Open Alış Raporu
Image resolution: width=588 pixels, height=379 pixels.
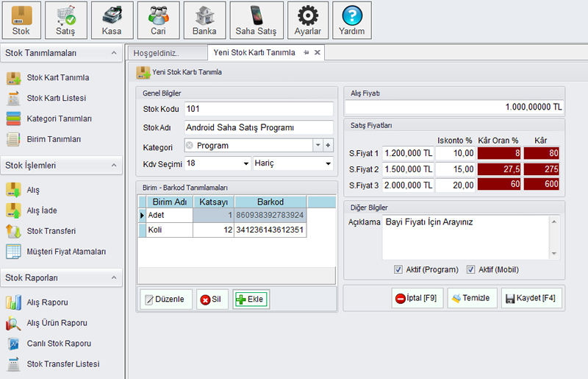37,302
